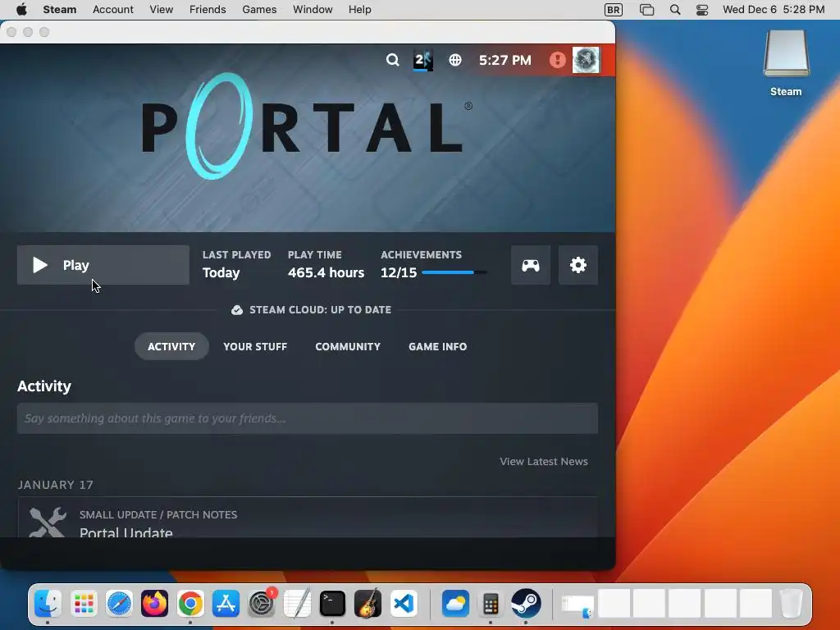Switch to the Game Info tab
The image size is (840, 630).
tap(438, 347)
